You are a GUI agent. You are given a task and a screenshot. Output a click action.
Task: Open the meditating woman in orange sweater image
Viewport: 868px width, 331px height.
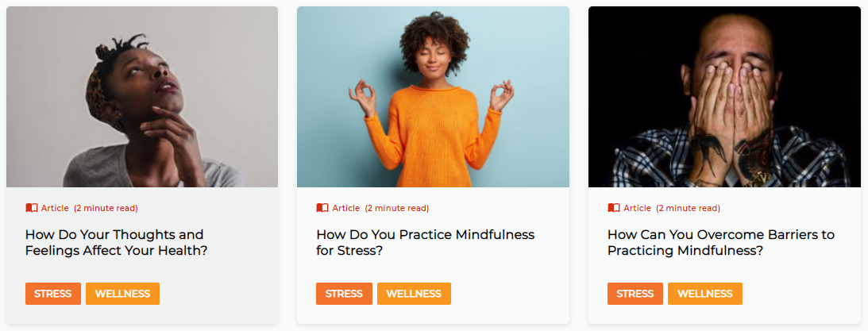(x=433, y=97)
